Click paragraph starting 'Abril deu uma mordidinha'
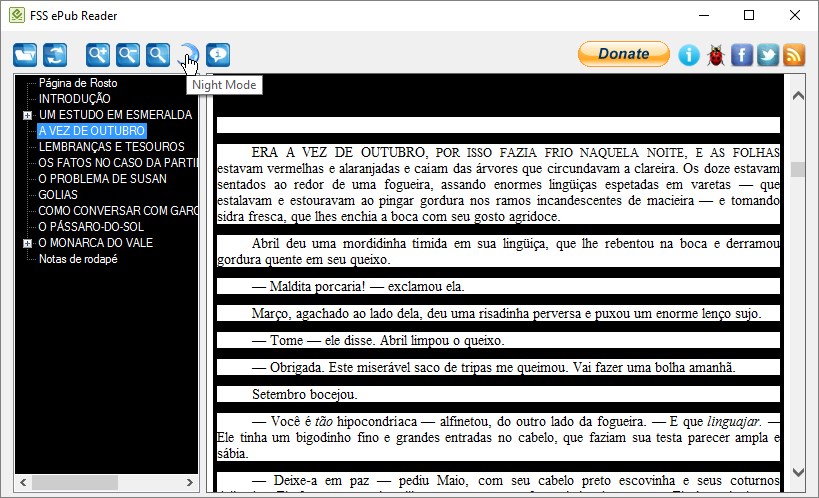 point(498,251)
